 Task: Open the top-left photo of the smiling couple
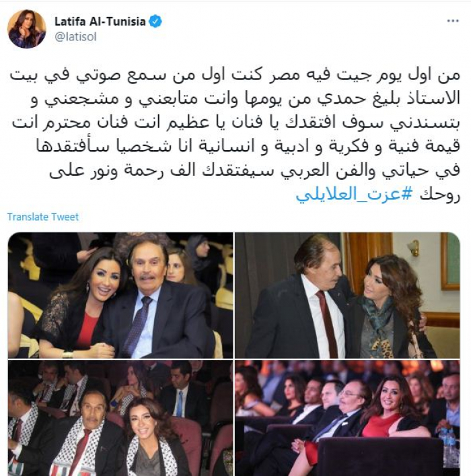tap(120, 295)
